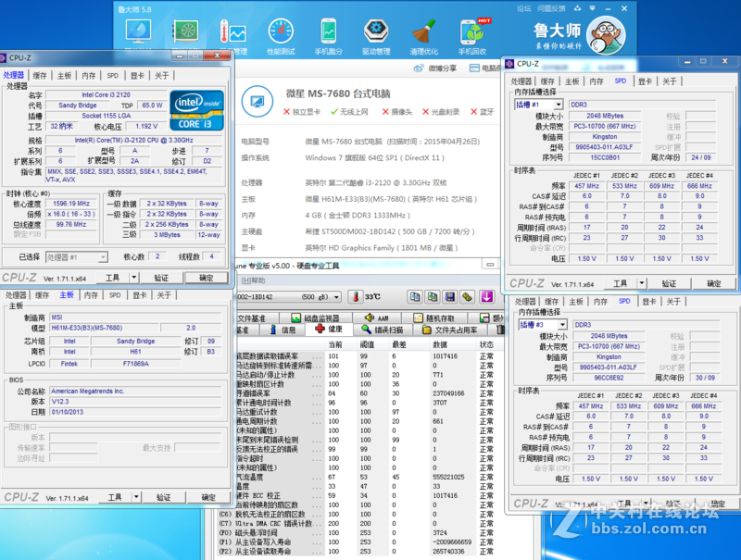Click 确定 button in CPU-Z processor window
The width and height of the screenshot is (741, 560).
[206, 278]
